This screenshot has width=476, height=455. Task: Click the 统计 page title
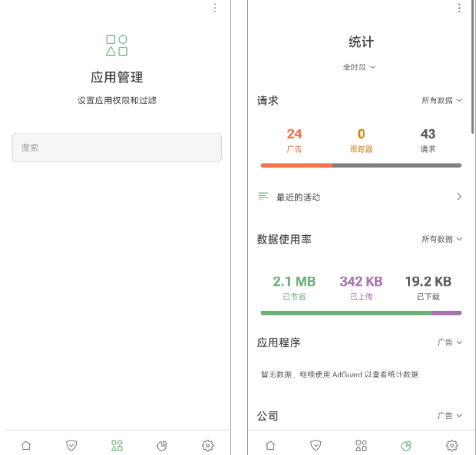tap(361, 42)
